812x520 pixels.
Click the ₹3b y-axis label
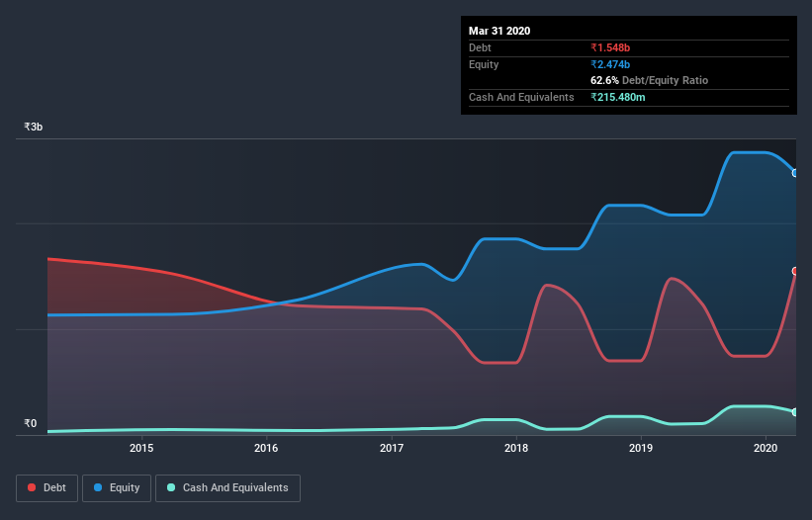pyautogui.click(x=34, y=127)
